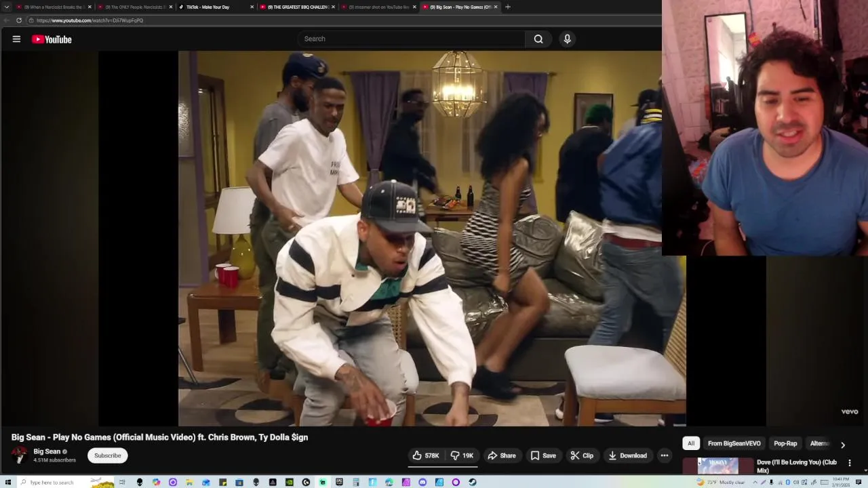Open the Share dialog
The width and height of the screenshot is (868, 488).
[x=502, y=455]
